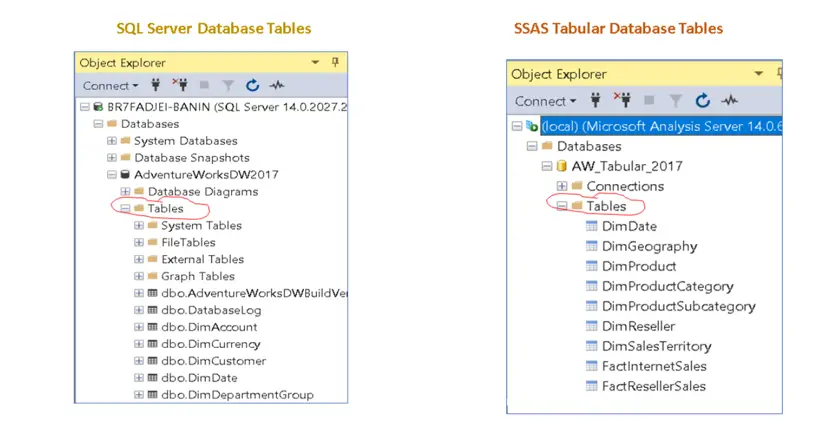Collapse the BR7FADJEI-BANIN server node
This screenshot has width=831, height=430.
coord(85,107)
